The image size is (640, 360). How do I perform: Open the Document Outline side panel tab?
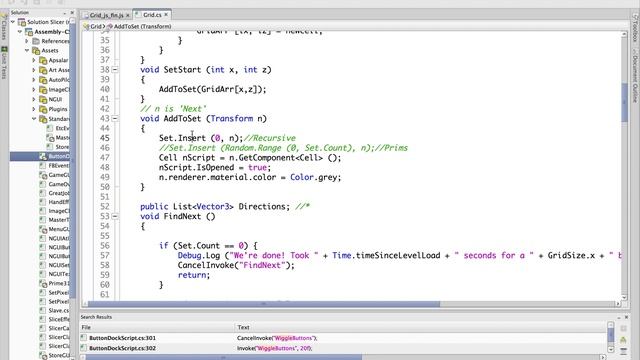635,76
